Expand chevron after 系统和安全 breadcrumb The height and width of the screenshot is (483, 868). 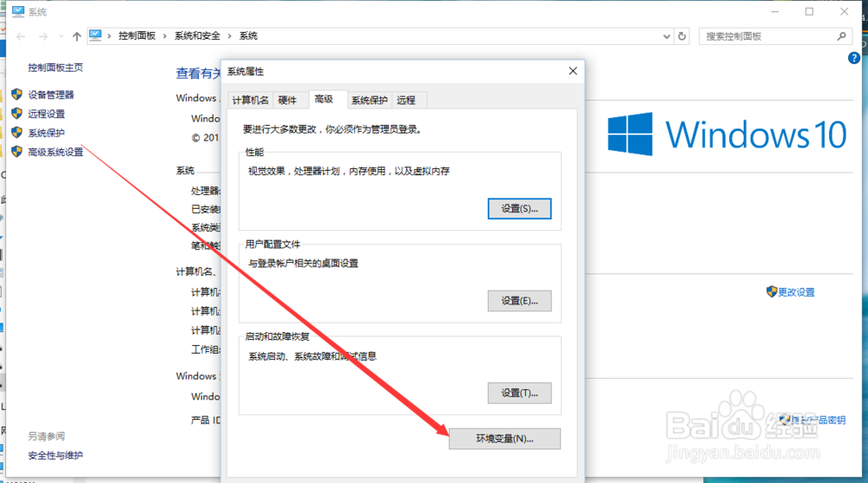click(x=229, y=36)
